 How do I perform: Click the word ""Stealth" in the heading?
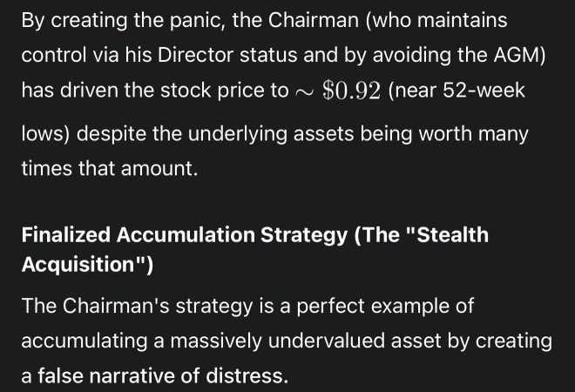(448, 235)
